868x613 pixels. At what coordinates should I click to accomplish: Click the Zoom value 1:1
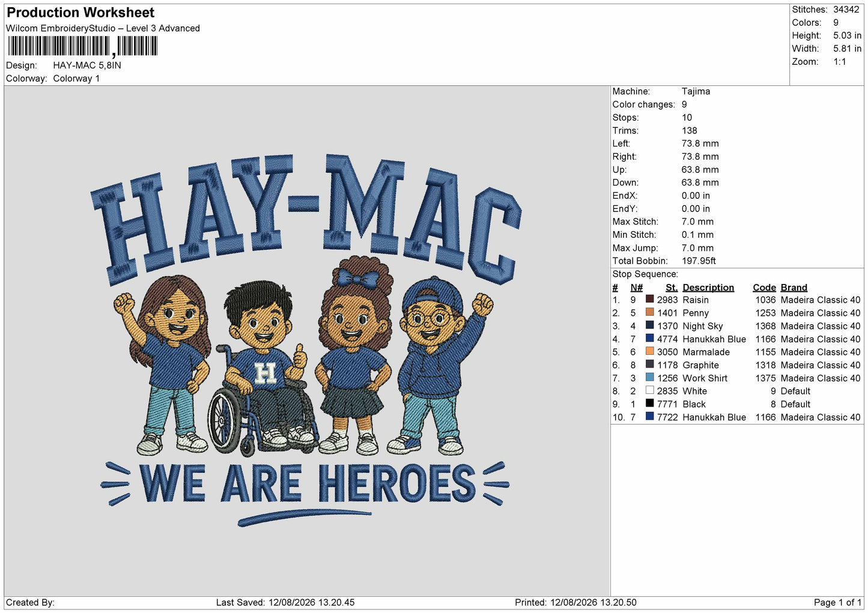point(839,62)
